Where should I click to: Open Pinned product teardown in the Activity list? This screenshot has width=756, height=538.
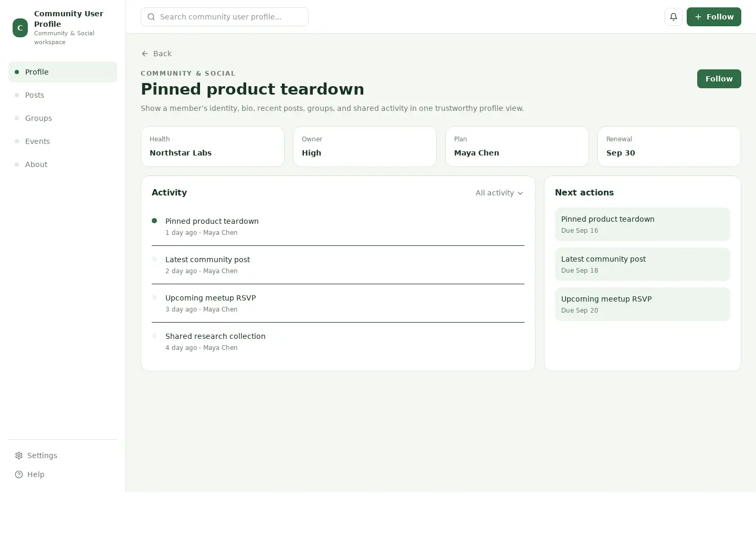coord(338,226)
